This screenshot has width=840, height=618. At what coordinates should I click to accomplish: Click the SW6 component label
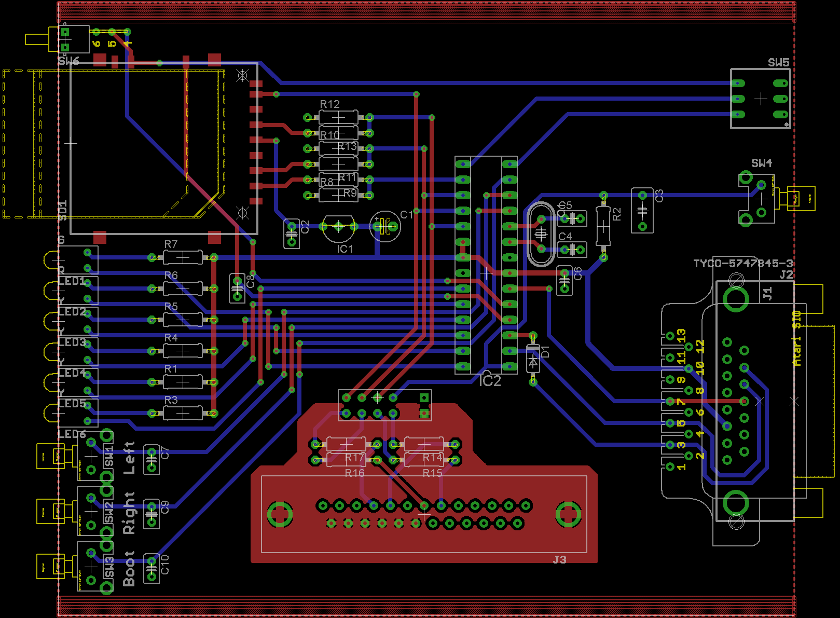(x=68, y=61)
